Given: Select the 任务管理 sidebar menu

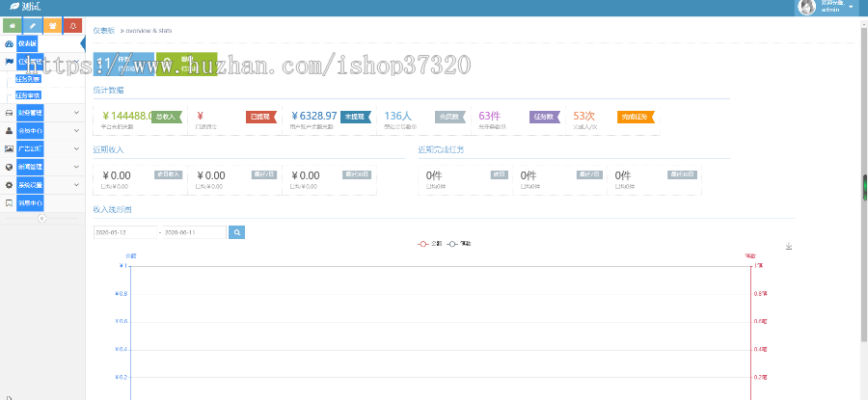Looking at the screenshot, I should point(42,62).
